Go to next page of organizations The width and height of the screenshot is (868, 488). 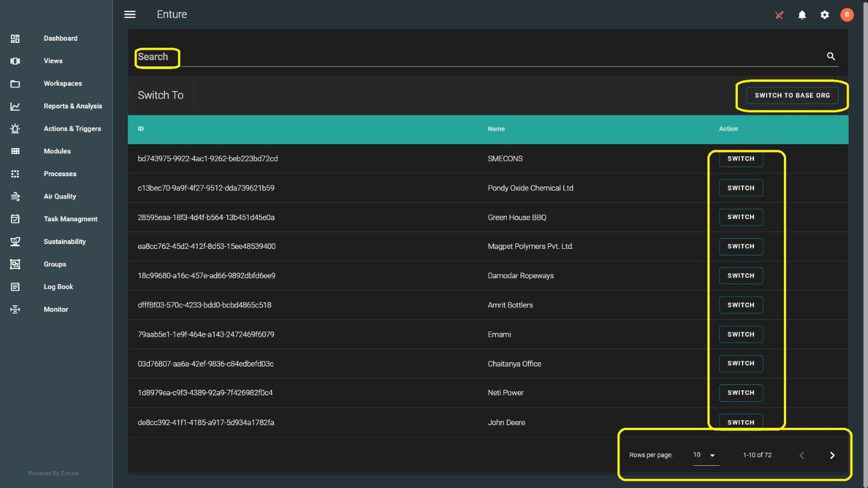(x=832, y=455)
